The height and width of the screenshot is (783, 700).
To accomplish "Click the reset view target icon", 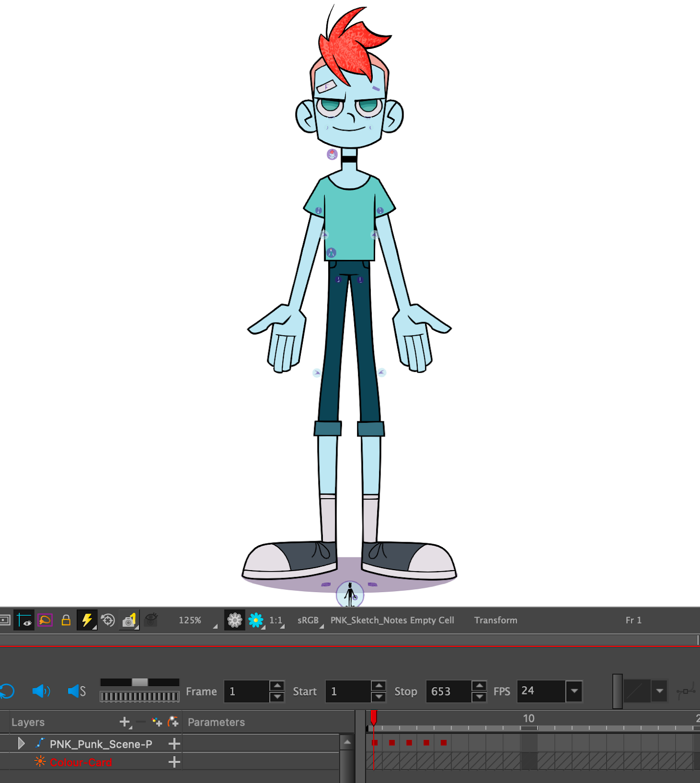I will coord(108,620).
